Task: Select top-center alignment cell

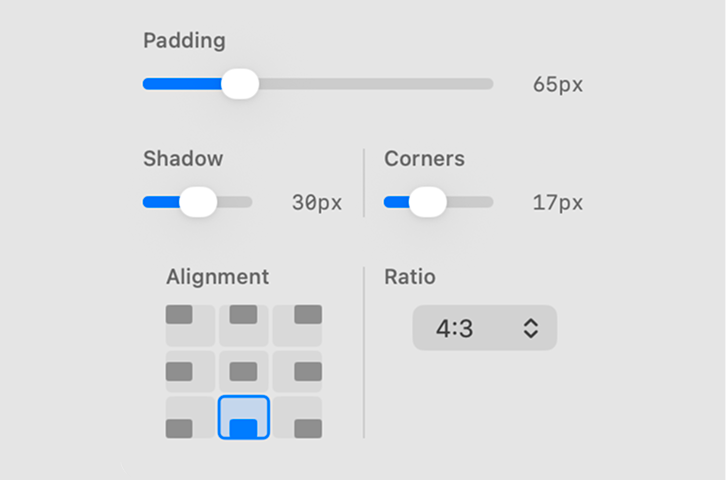Action: (x=244, y=325)
